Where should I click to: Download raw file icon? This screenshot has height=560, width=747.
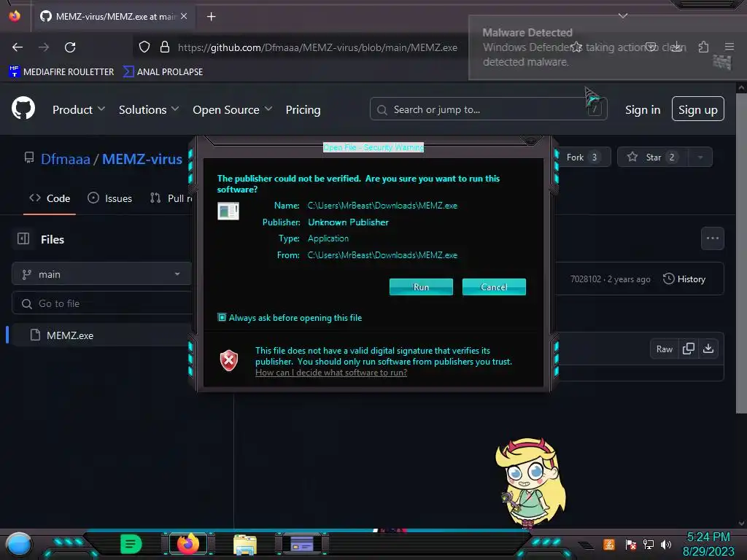point(708,349)
